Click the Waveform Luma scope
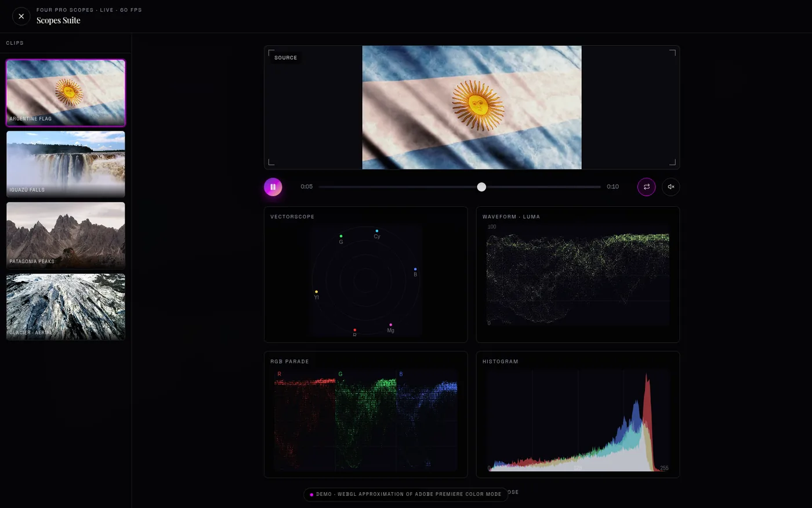The image size is (812, 508). click(578, 275)
